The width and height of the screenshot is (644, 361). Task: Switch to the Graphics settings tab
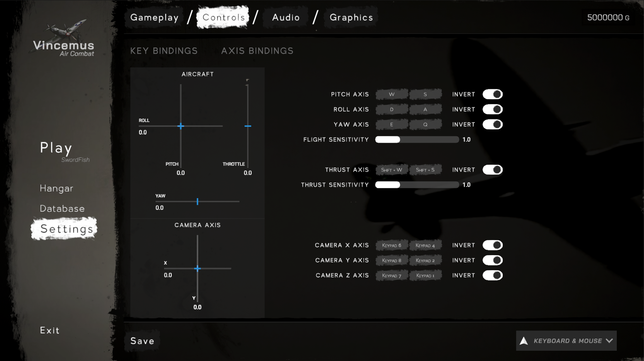coord(351,17)
